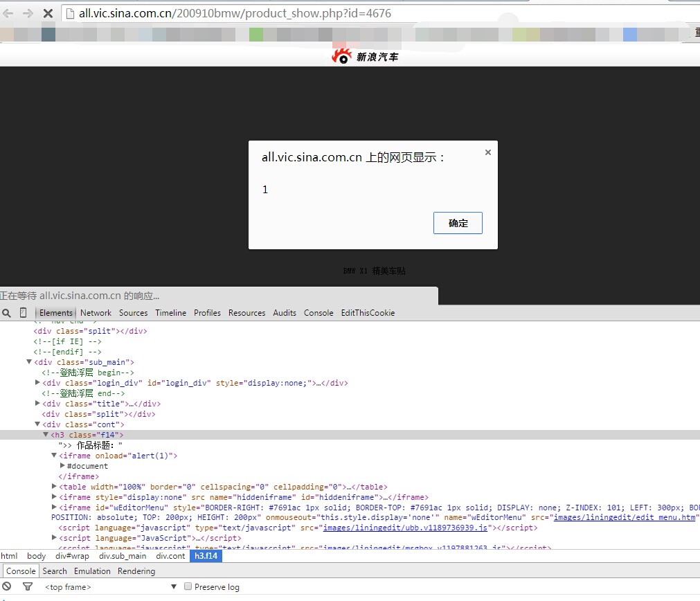The image size is (700, 601).
Task: Enable the Preserve log checkbox
Action: click(188, 586)
